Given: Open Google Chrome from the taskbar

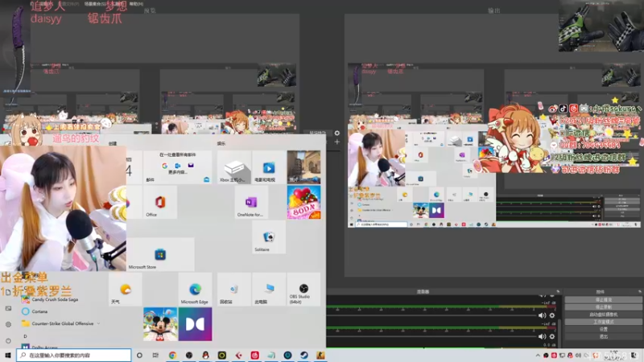Looking at the screenshot, I should 172,356.
